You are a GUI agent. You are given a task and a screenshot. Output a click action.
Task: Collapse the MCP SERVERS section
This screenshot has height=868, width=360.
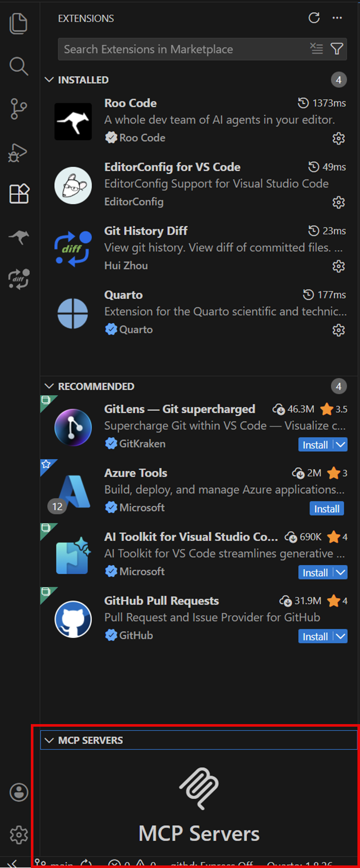click(x=49, y=740)
